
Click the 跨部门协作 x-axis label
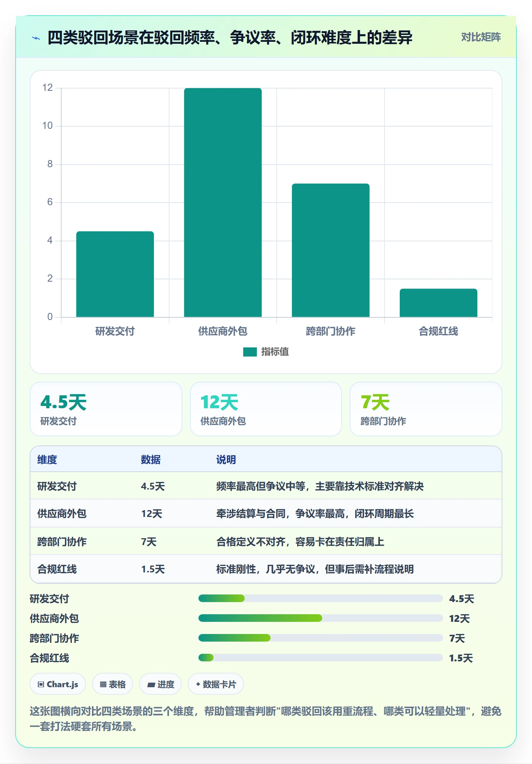pos(331,331)
